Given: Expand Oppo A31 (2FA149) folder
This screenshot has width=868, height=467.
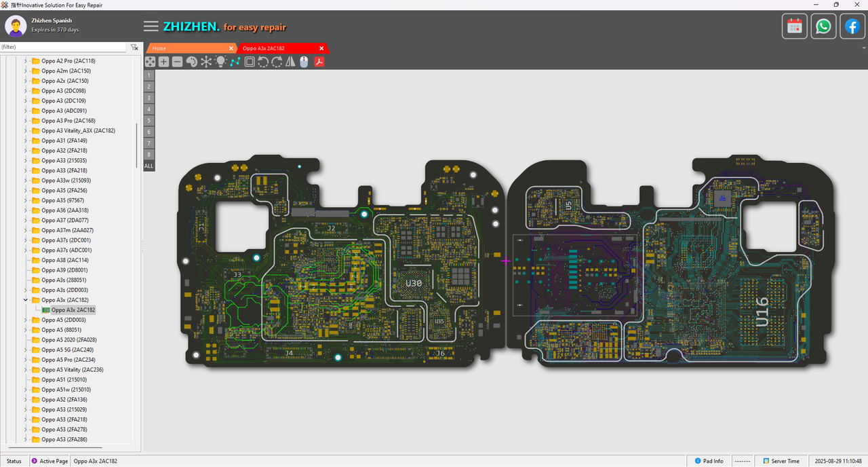Looking at the screenshot, I should tap(26, 141).
